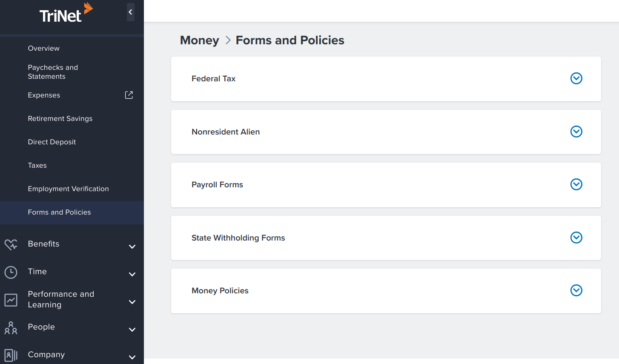Select Forms and Policies in sidebar

(59, 212)
